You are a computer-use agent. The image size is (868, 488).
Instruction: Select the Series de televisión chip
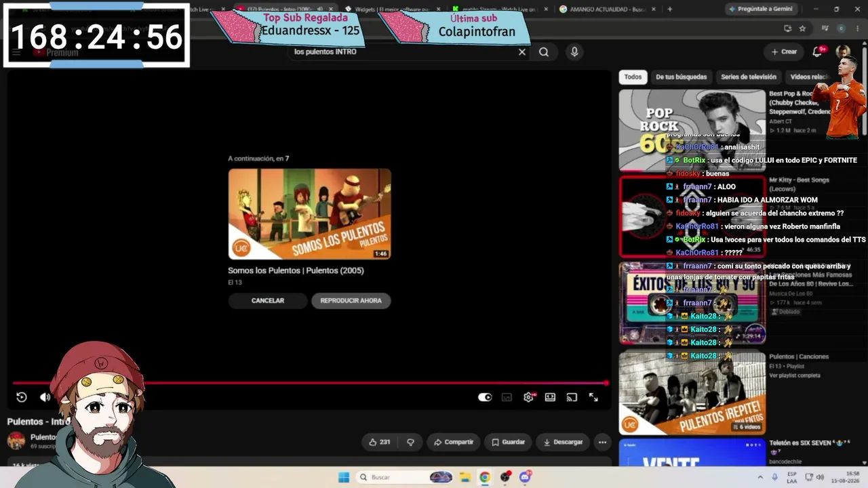pyautogui.click(x=749, y=77)
